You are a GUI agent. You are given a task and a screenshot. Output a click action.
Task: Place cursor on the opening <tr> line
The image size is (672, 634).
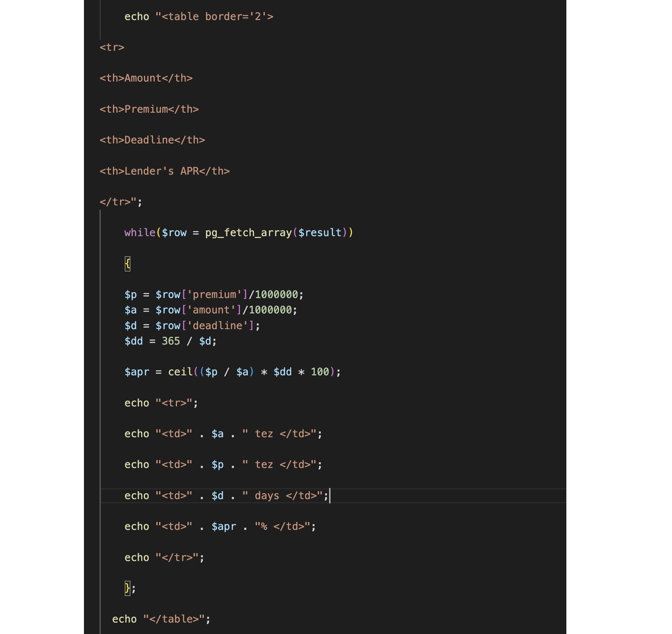(x=112, y=47)
